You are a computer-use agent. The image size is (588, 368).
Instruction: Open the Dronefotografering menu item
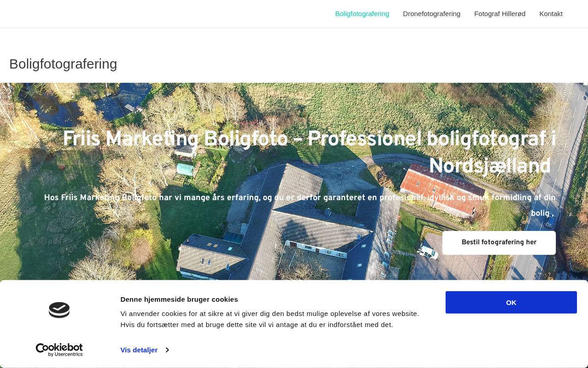(x=431, y=14)
